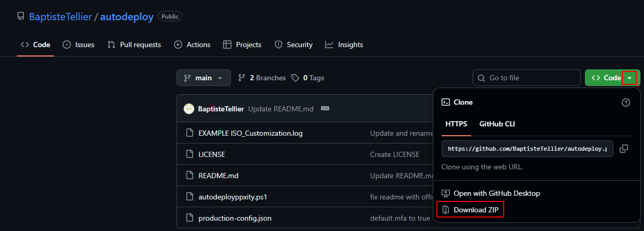Click file icon next to EXAMPLE ISO_Customization.log
644x231 pixels.
pyautogui.click(x=189, y=133)
